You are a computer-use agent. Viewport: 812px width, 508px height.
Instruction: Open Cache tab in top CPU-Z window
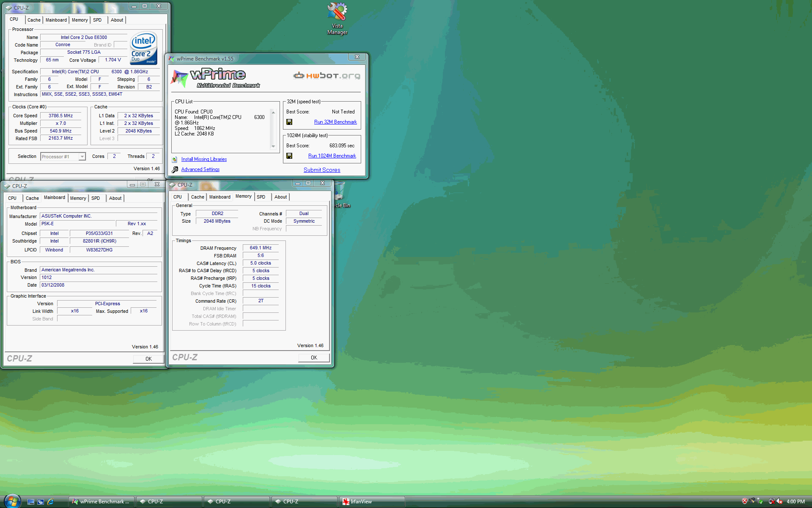(x=34, y=20)
